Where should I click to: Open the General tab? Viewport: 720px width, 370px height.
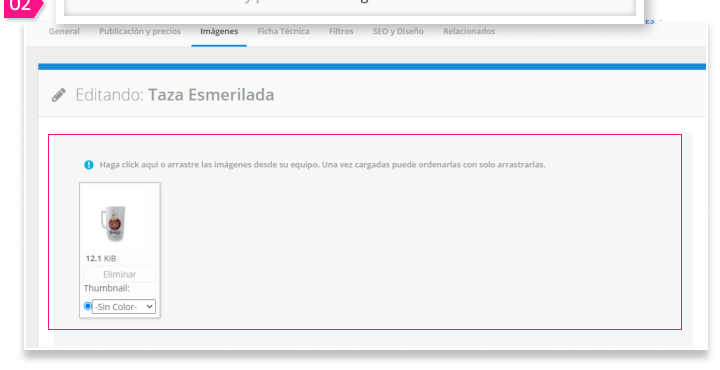point(64,31)
